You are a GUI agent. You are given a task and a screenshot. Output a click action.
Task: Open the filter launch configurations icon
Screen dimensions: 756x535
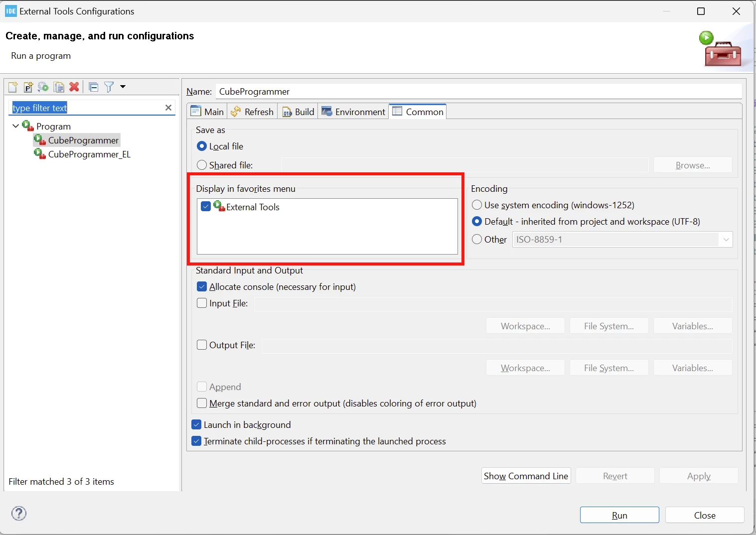[x=109, y=87]
